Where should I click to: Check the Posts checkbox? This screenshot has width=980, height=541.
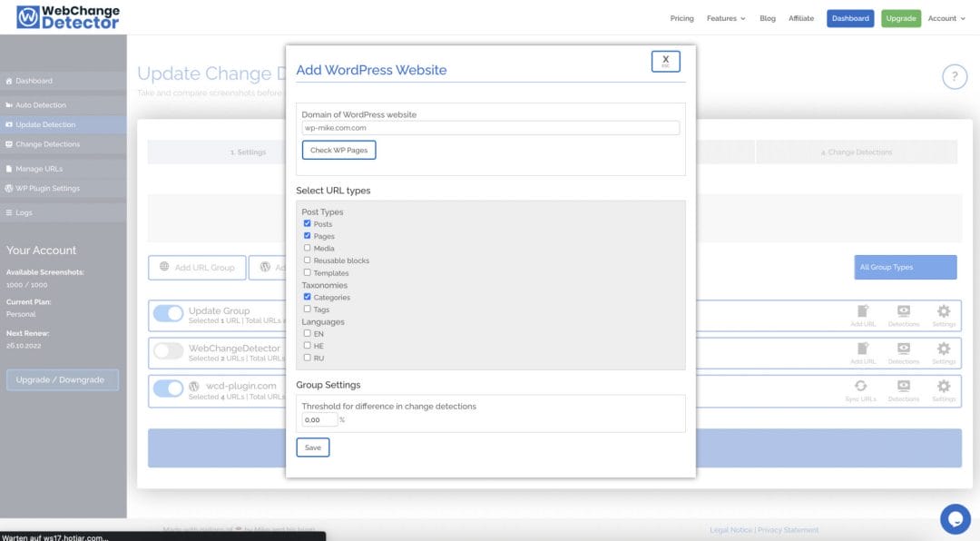point(307,223)
